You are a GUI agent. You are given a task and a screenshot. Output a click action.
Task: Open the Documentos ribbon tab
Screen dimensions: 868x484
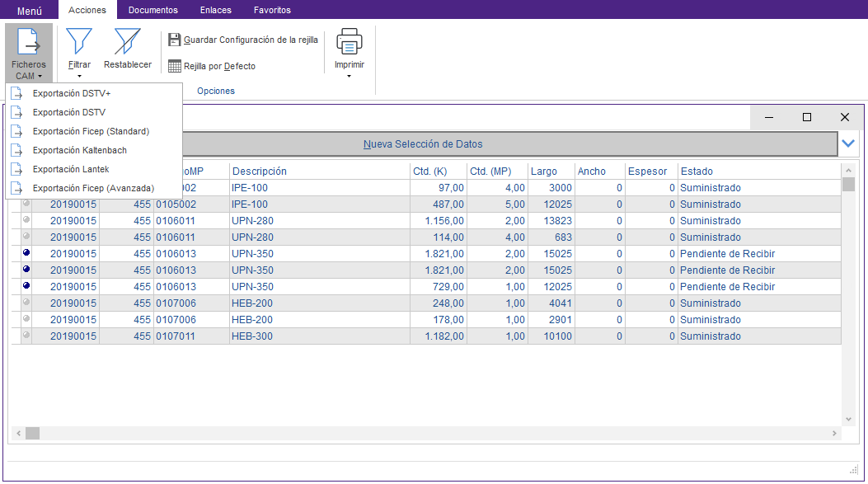tap(152, 10)
